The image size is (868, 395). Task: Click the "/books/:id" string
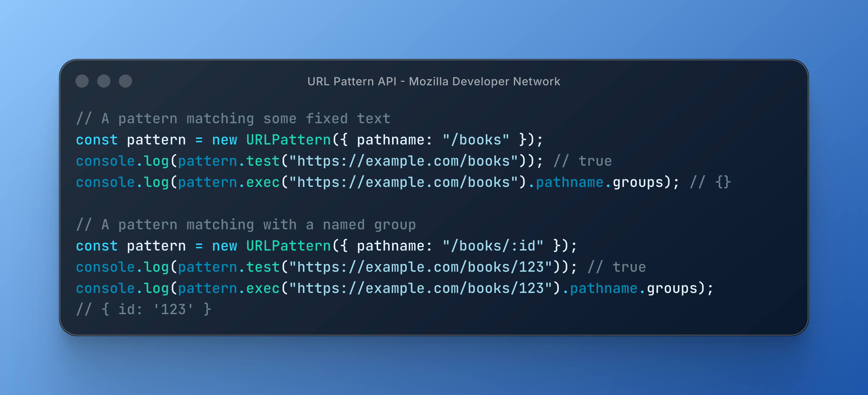tap(493, 246)
